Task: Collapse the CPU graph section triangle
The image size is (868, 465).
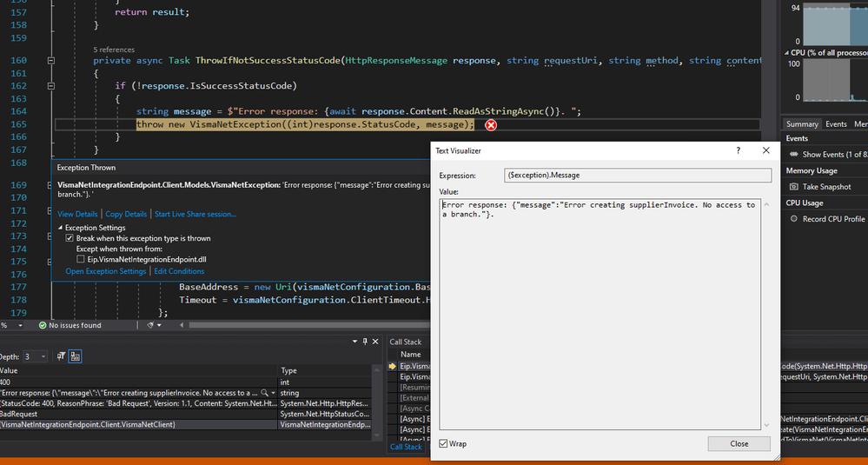Action: pos(787,53)
